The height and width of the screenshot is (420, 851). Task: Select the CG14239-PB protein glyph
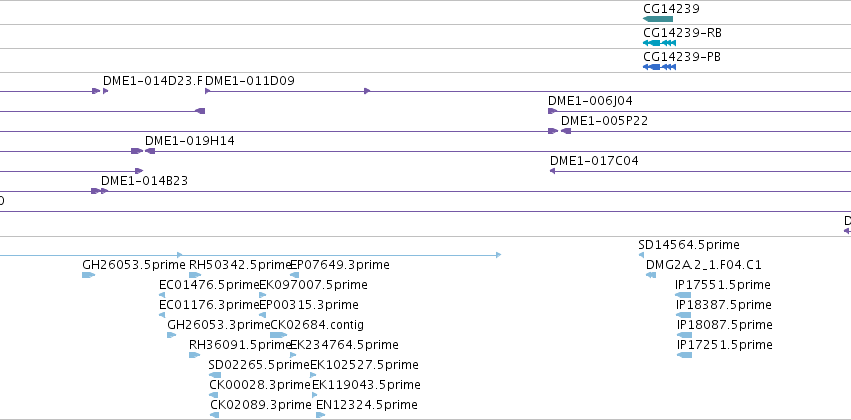pos(659,67)
